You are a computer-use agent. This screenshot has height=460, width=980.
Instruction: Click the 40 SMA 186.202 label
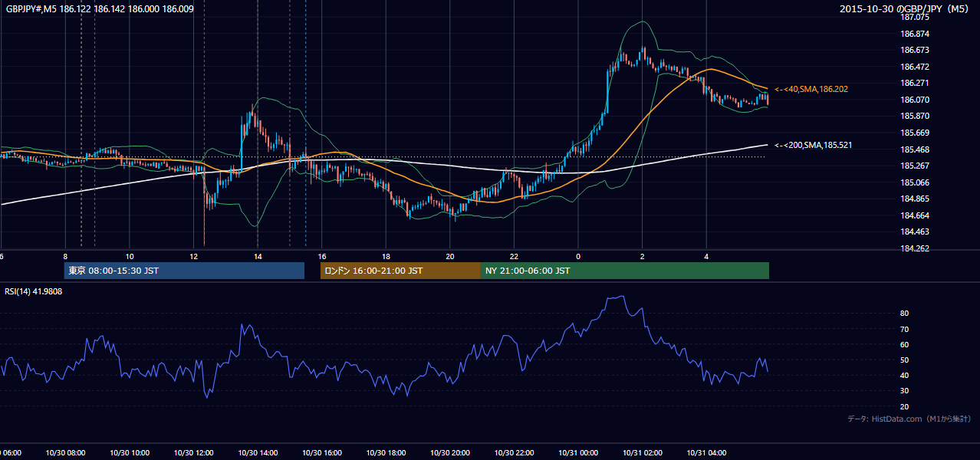pyautogui.click(x=811, y=89)
